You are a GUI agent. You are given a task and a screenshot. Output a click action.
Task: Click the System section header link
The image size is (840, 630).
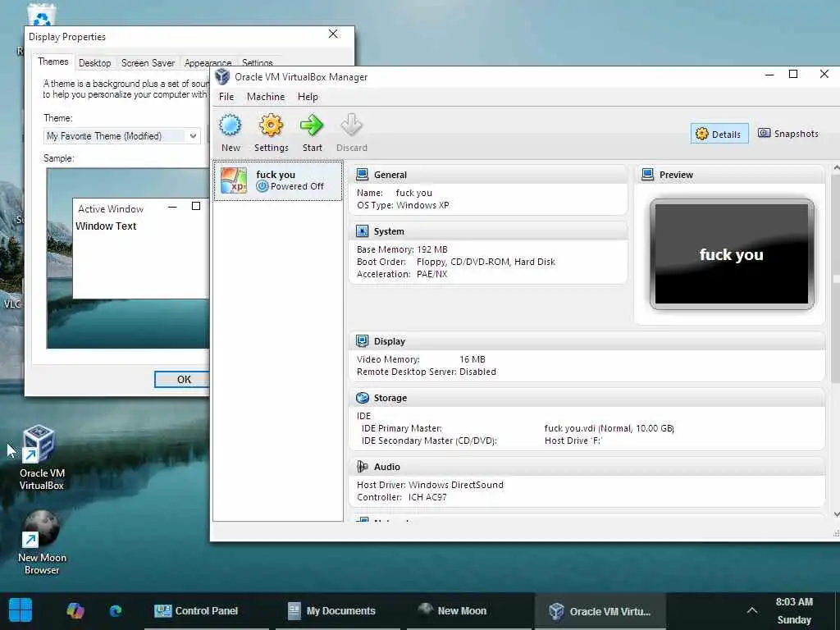pyautogui.click(x=389, y=231)
